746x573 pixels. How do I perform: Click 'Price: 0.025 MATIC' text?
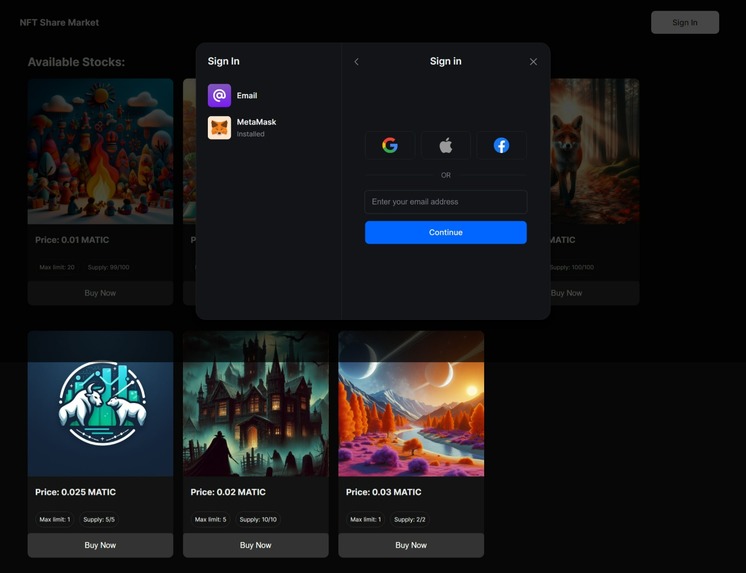tap(76, 492)
